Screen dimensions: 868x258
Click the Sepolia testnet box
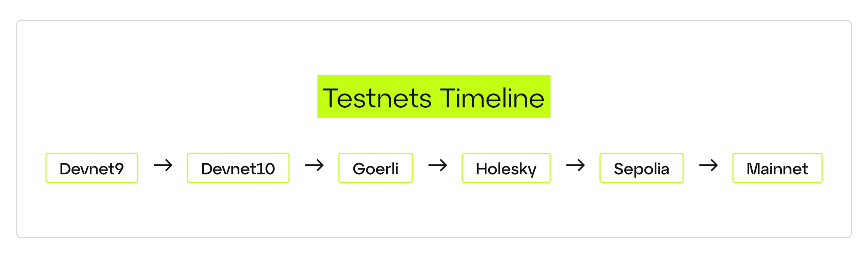(x=641, y=168)
